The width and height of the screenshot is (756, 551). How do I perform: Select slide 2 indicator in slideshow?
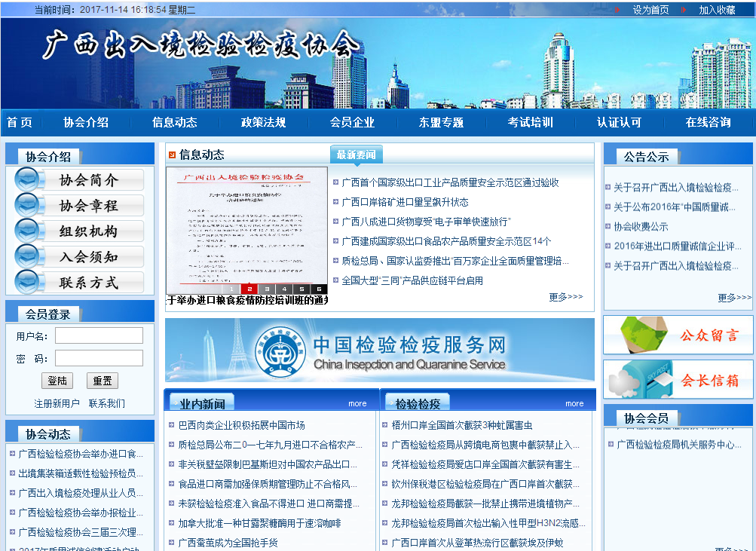249,289
